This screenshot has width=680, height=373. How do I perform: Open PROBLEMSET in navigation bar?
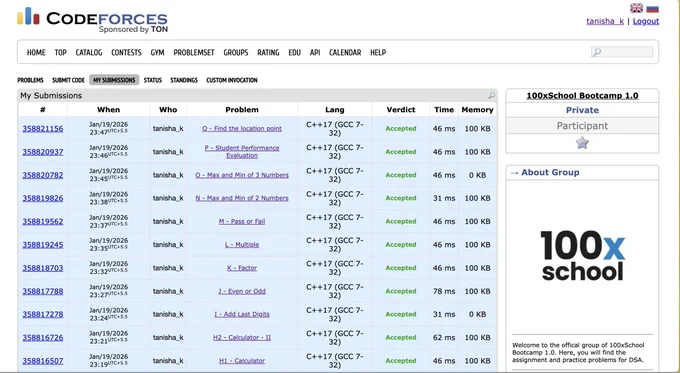pyautogui.click(x=194, y=52)
